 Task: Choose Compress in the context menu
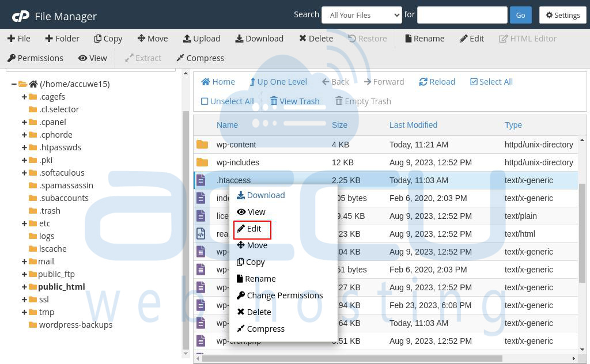260,329
